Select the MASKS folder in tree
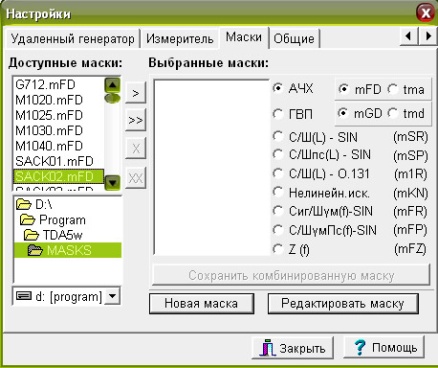This screenshot has height=368, width=438. 68,250
